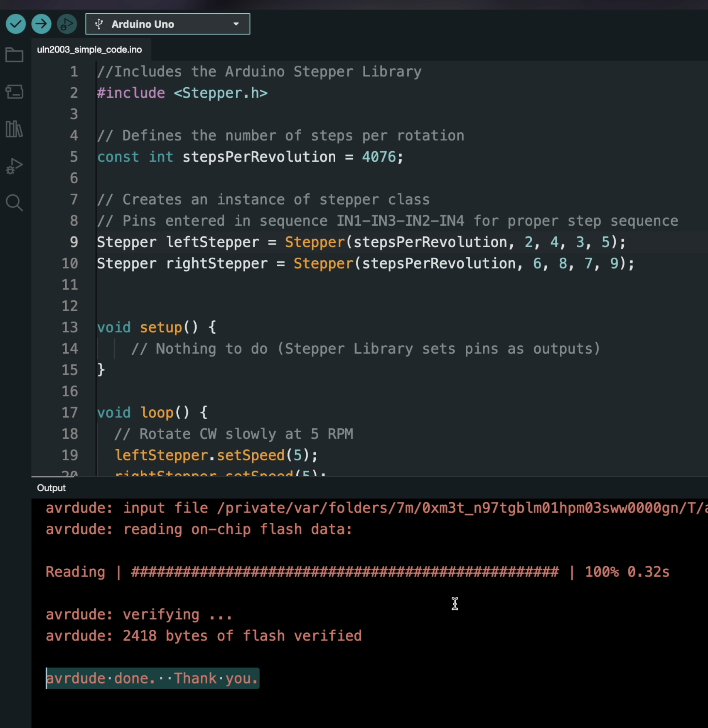Click the rightStepper declaration on line 10

(366, 263)
